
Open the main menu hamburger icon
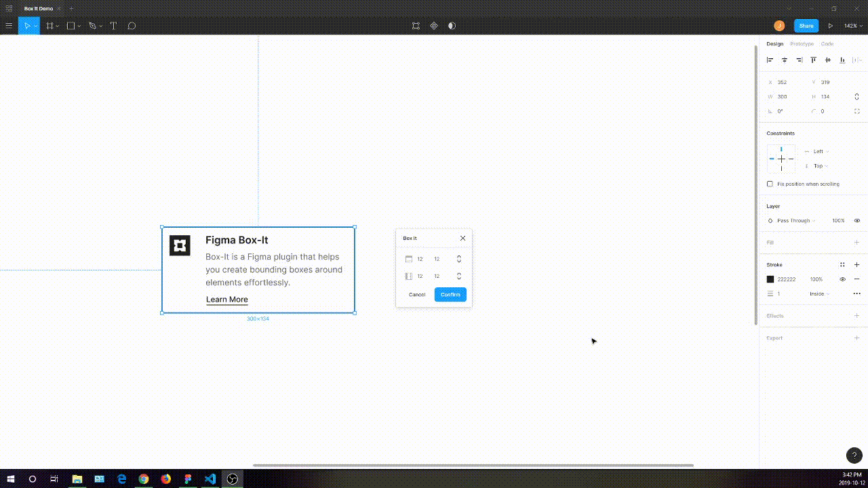click(9, 26)
